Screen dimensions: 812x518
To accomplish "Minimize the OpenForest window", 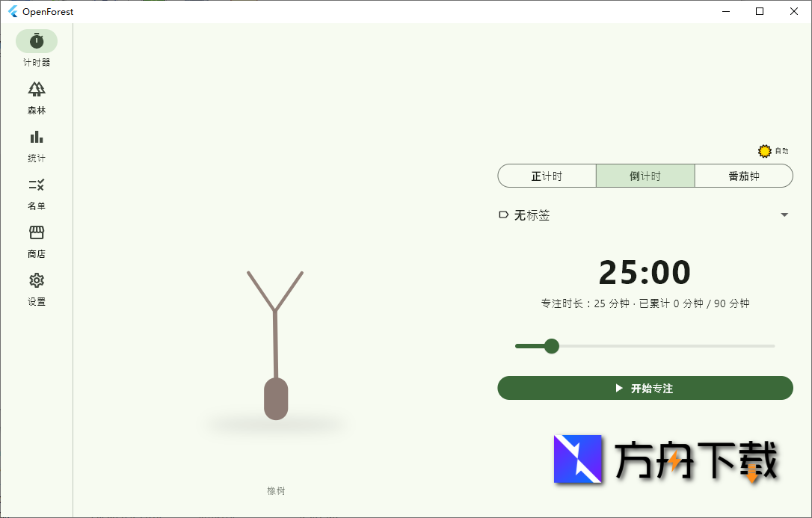I will [725, 11].
